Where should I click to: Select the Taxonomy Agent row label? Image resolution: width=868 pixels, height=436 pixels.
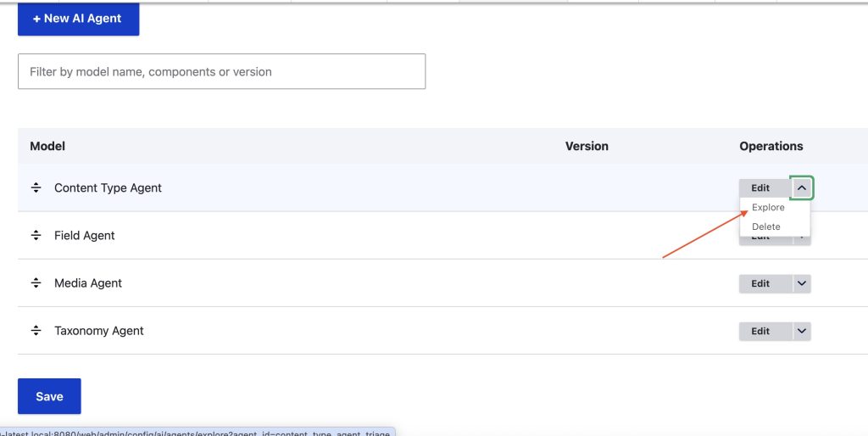pyautogui.click(x=99, y=331)
